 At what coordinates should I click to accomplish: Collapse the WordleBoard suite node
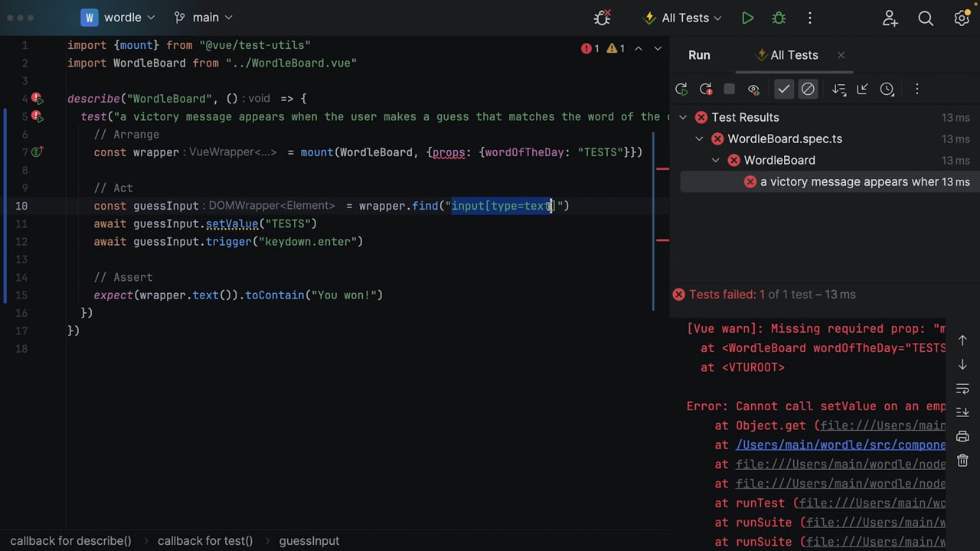pos(715,160)
